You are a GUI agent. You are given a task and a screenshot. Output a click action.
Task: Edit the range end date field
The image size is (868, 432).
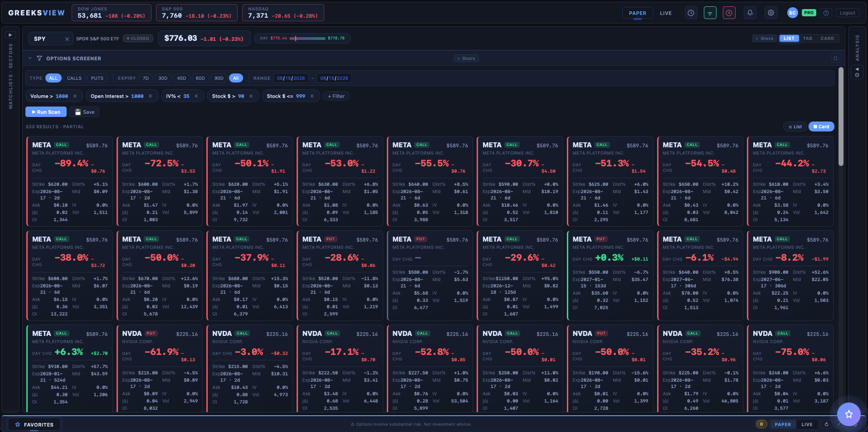(x=334, y=78)
